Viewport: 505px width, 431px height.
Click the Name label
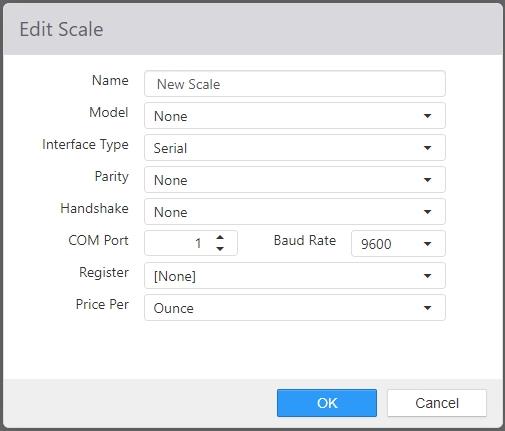110,80
